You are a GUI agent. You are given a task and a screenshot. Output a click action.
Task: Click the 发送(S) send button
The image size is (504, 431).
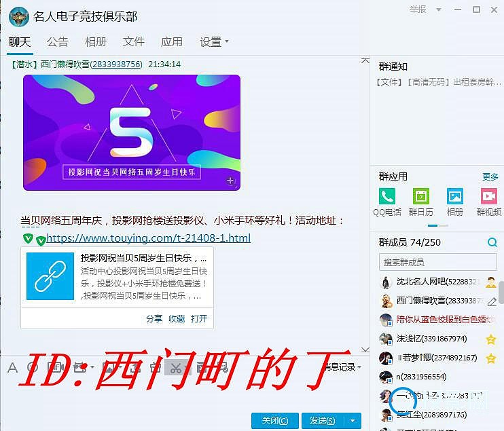[x=323, y=421]
